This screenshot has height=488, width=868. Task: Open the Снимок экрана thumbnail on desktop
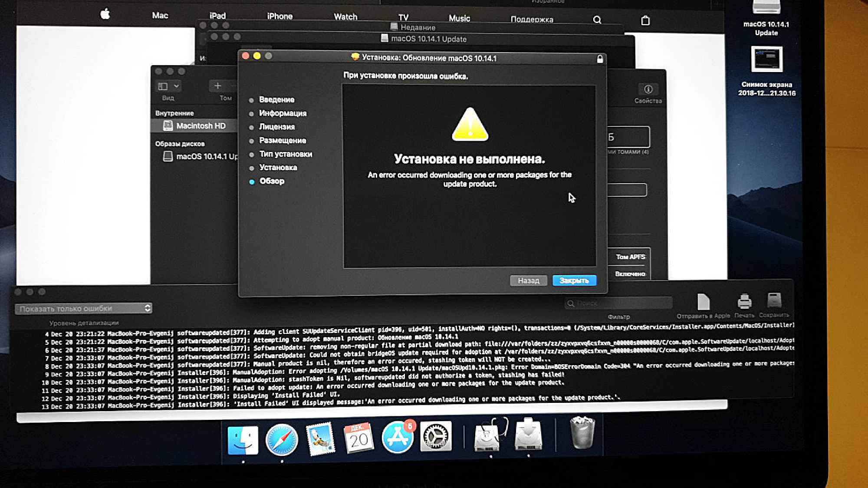click(766, 59)
